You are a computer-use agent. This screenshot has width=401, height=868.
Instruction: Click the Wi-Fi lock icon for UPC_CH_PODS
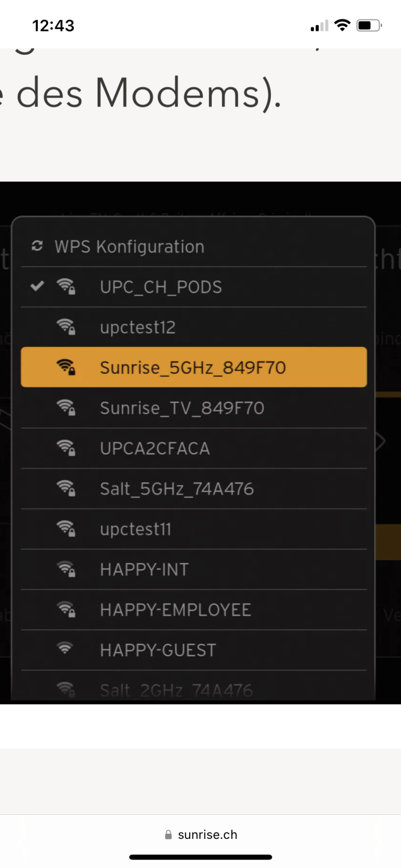pyautogui.click(x=66, y=287)
